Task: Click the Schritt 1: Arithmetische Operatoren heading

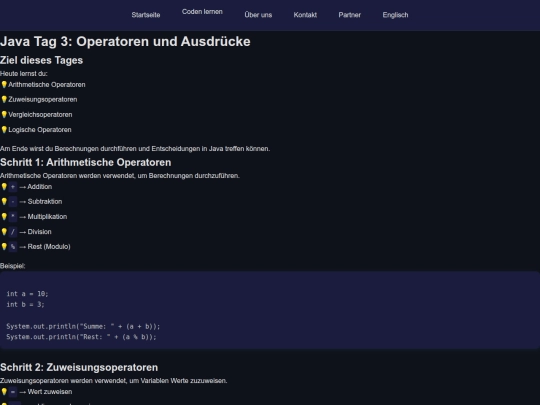Action: click(x=86, y=162)
